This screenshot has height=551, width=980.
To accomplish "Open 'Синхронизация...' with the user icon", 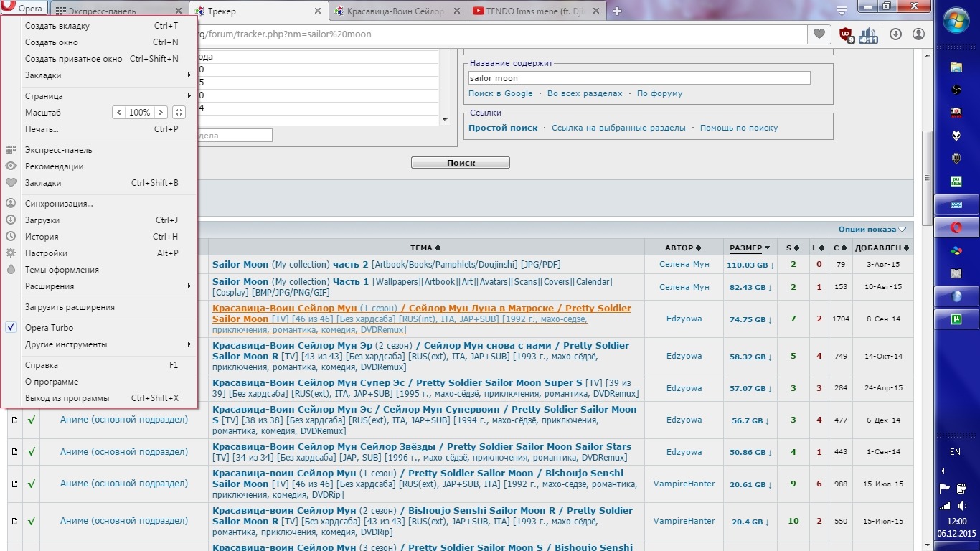I will click(99, 204).
